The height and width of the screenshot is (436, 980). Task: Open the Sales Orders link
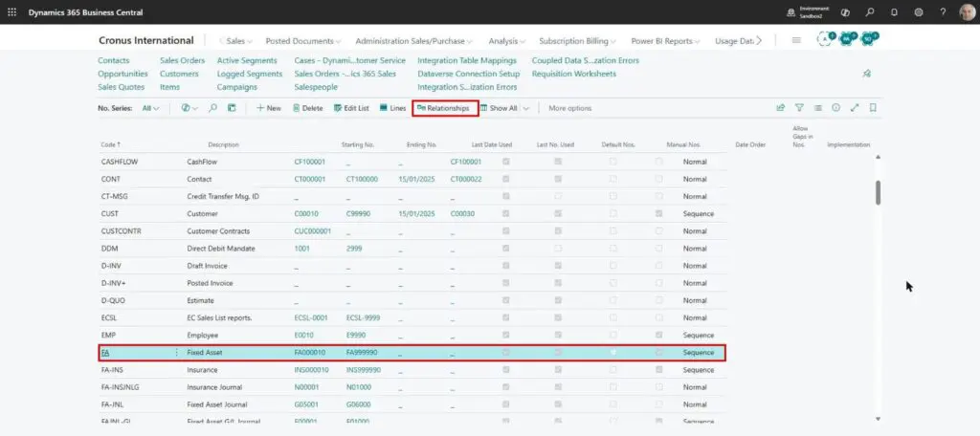182,60
